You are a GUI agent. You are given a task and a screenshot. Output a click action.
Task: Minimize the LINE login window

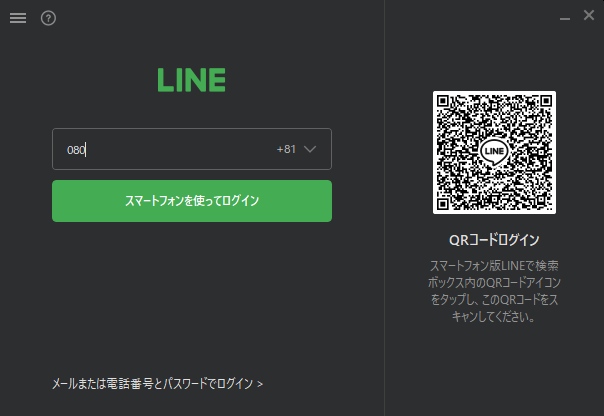click(x=565, y=18)
